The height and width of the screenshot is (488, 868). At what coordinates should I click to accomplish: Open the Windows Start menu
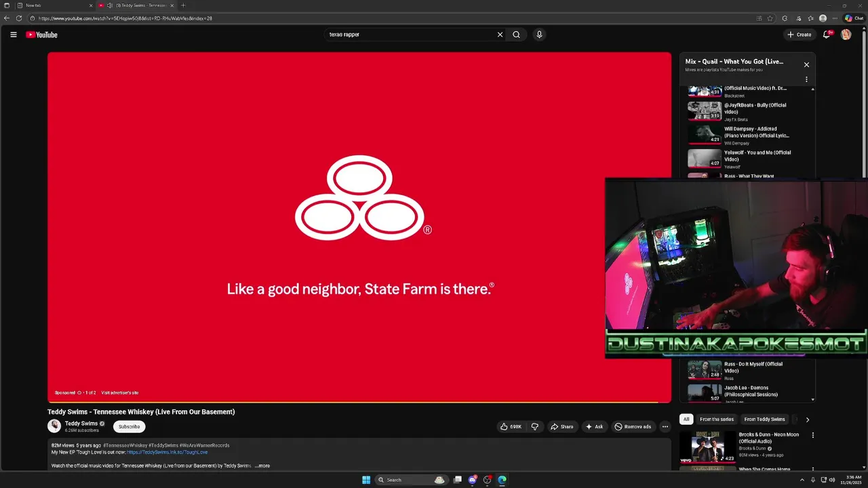pyautogui.click(x=366, y=480)
